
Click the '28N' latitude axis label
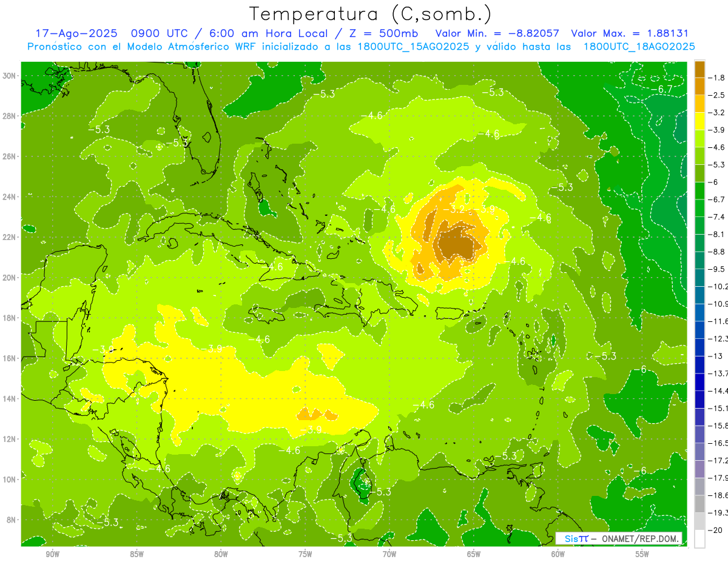pyautogui.click(x=10, y=116)
